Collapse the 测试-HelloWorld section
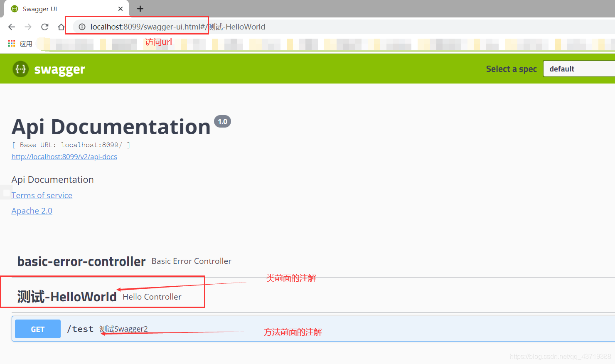Screen dimensions: 615x364 tap(66, 296)
